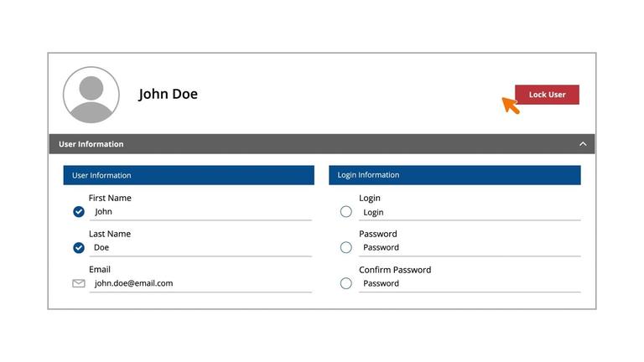Click the First Name field containing John
This screenshot has height=362, width=644.
click(201, 212)
